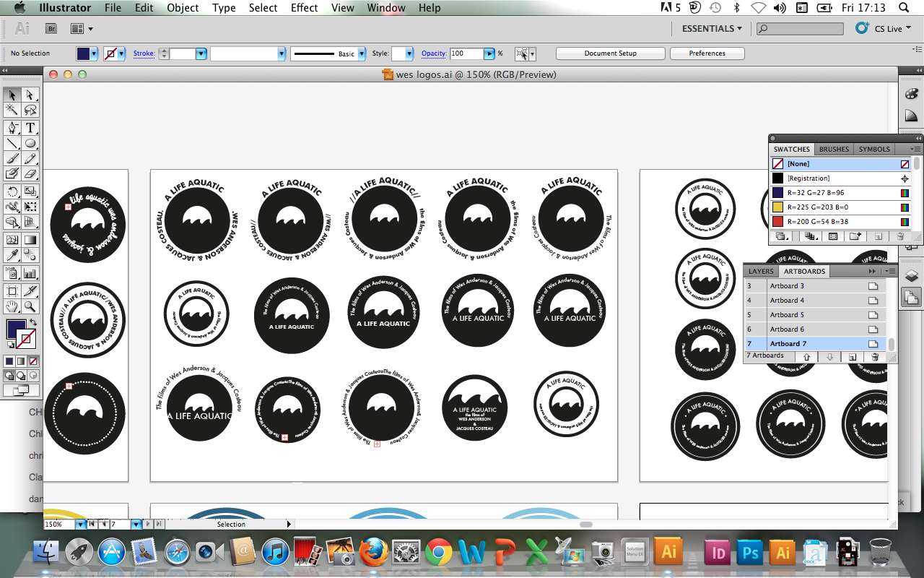Select the Gradient tool
The width and height of the screenshot is (924, 578).
coord(30,240)
